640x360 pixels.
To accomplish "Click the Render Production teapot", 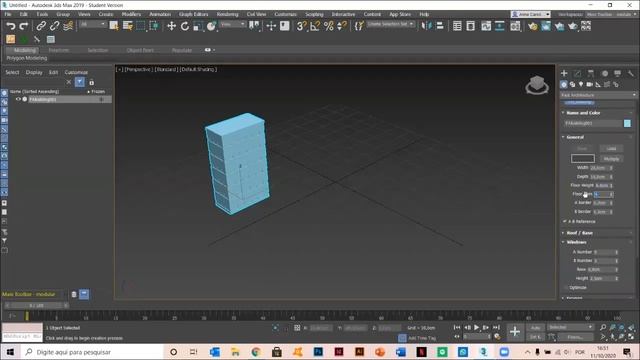I will click(x=573, y=26).
